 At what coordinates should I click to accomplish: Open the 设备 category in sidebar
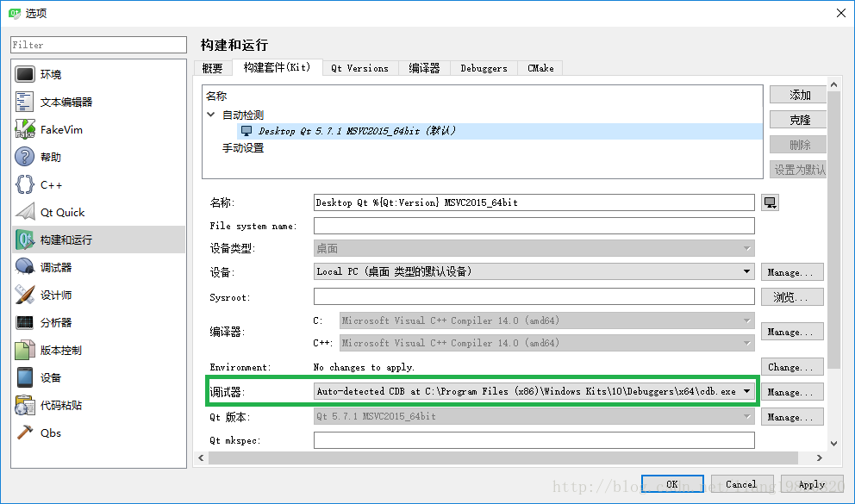click(98, 377)
